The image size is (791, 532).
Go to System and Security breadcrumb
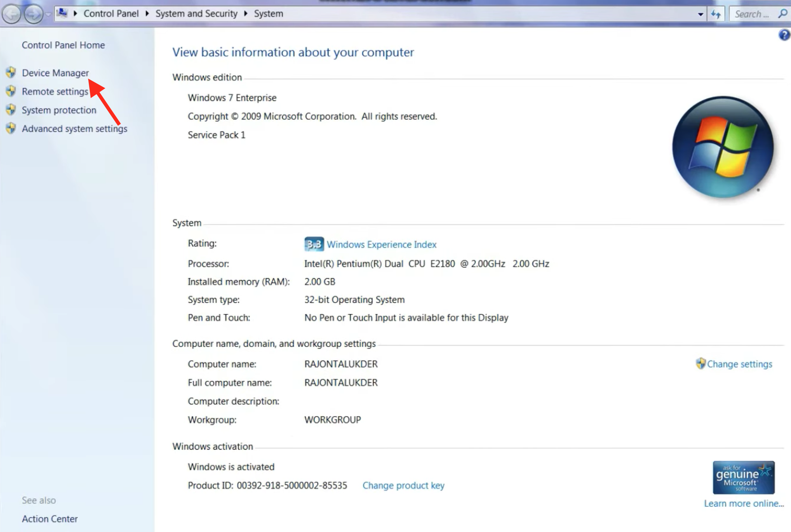pyautogui.click(x=196, y=14)
